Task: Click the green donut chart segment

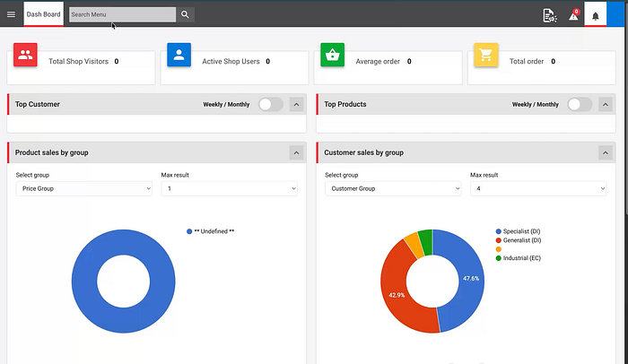Action: pos(426,241)
